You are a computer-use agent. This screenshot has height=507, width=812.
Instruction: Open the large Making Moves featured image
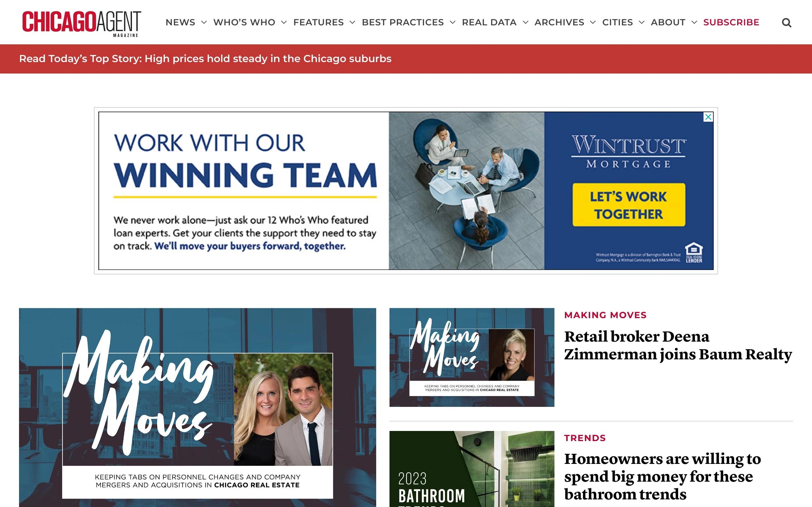(198, 408)
